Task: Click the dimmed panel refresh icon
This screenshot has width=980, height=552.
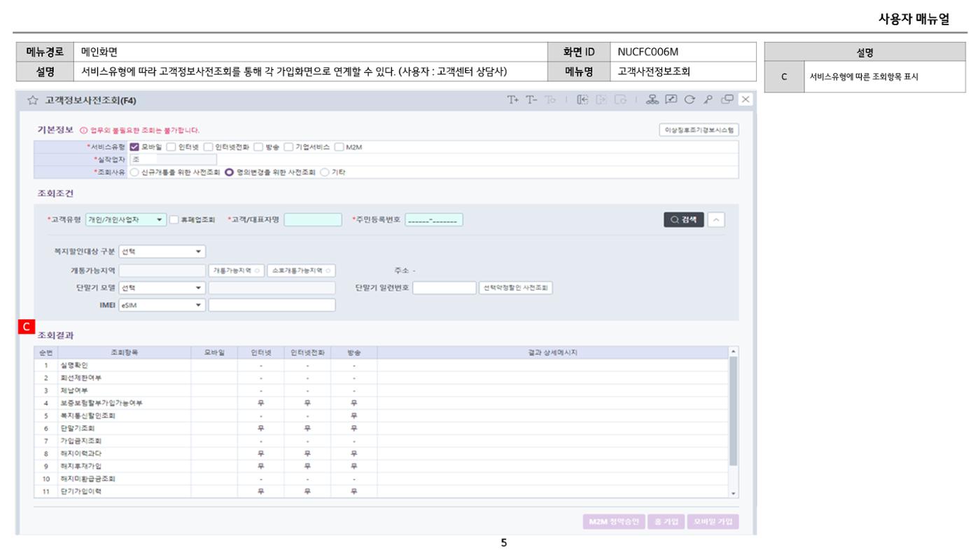Action: pos(620,100)
